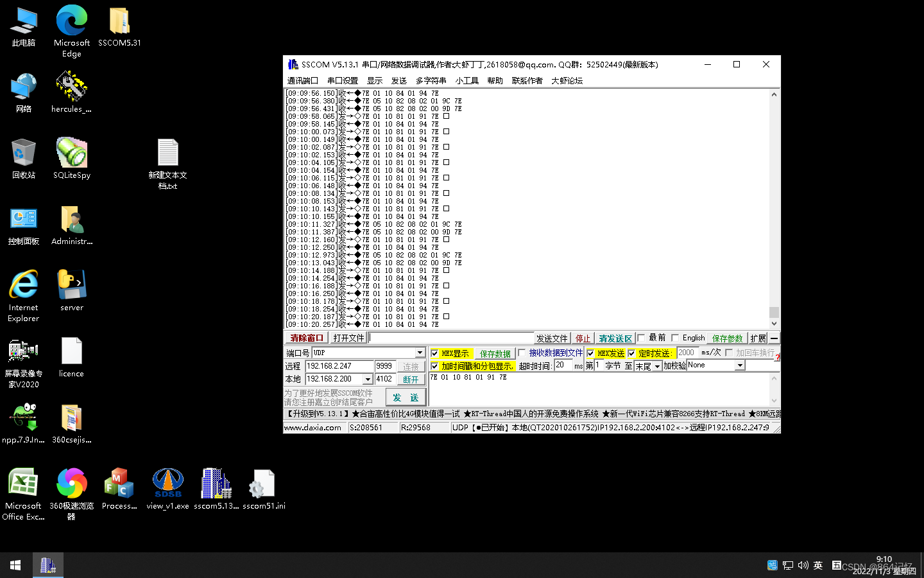Uncheck the HEX显示 checkbox
This screenshot has height=578, width=924.
coord(434,353)
